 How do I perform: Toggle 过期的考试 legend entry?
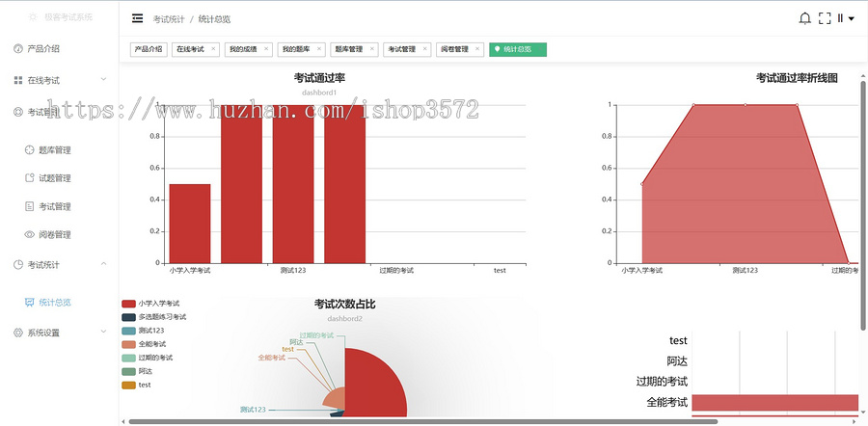point(148,358)
